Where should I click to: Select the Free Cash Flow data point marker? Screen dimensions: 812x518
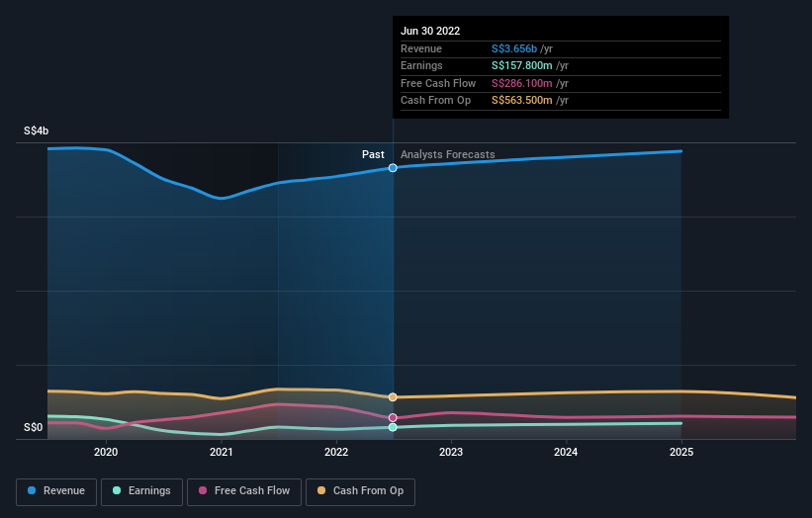point(393,417)
